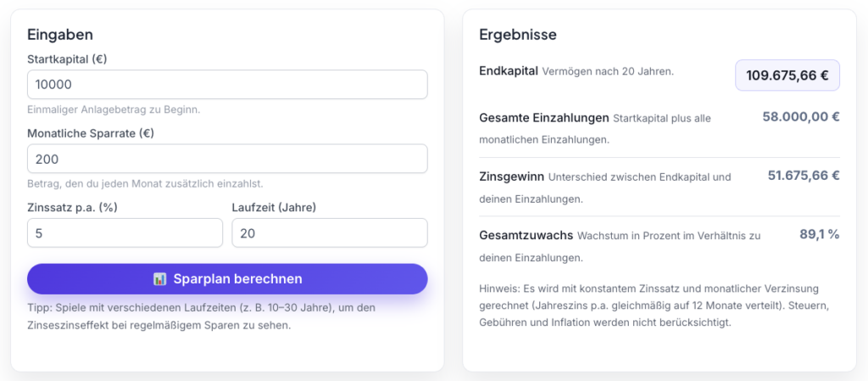Click the Startkapital (€) label
Image resolution: width=868 pixels, height=381 pixels.
[x=67, y=59]
